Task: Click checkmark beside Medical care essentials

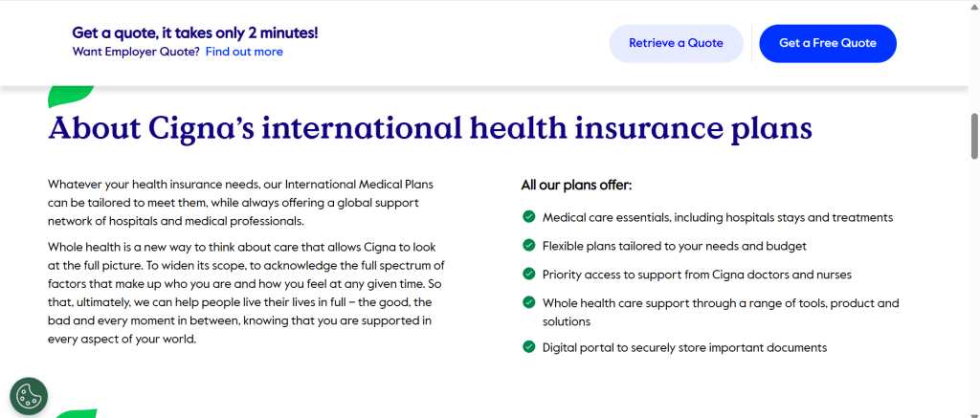Action: (x=528, y=217)
